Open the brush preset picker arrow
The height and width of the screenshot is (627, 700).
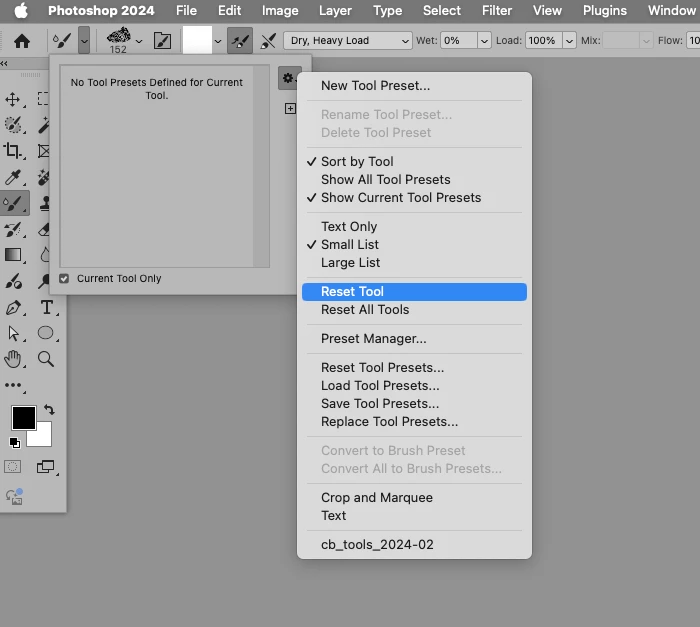[x=139, y=41]
